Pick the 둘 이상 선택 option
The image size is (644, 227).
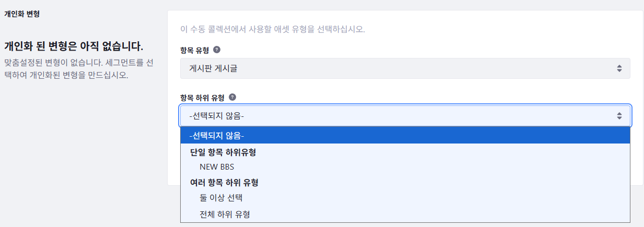(221, 198)
